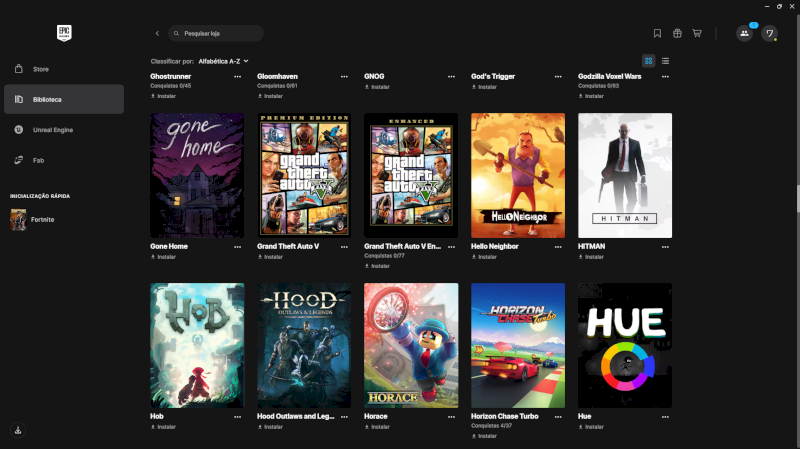The image size is (800, 449).
Task: Open options menu for GNOG
Action: (452, 77)
